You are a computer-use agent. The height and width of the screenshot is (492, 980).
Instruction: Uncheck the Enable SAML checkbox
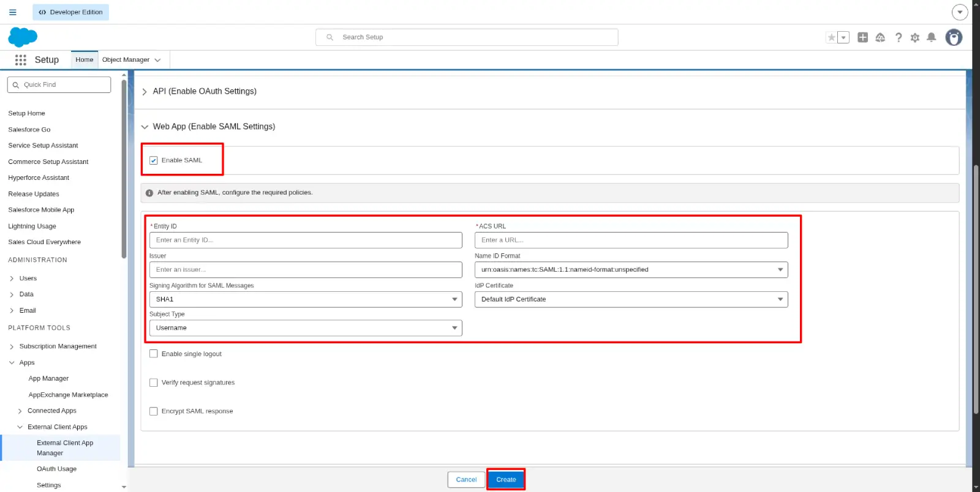[x=154, y=160]
